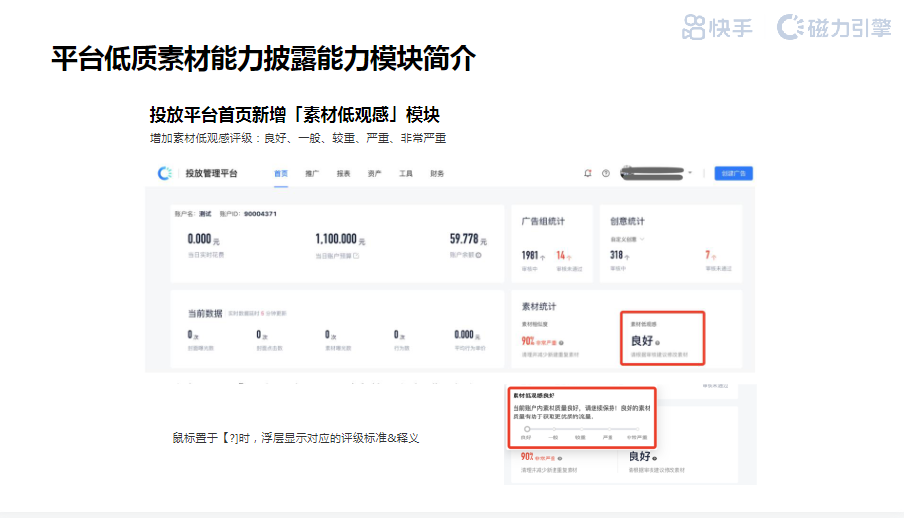
Task: Select 较重 point on rating slider
Action: 581,429
